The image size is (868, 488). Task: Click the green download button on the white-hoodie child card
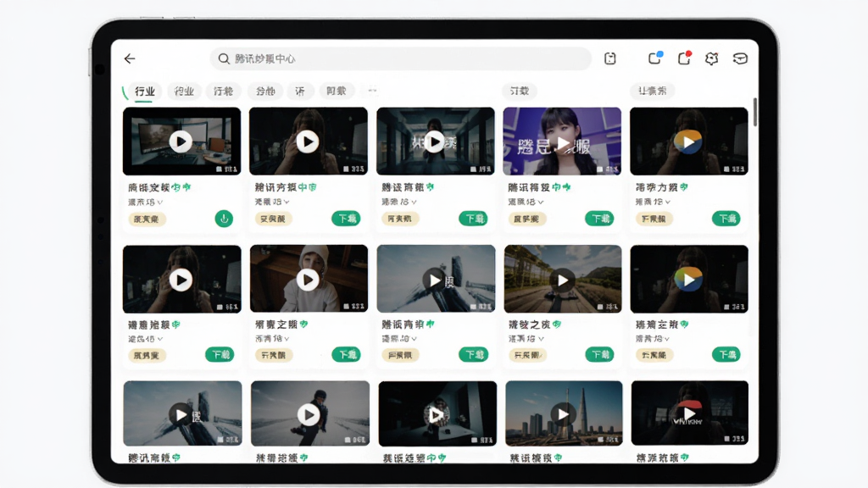point(346,355)
